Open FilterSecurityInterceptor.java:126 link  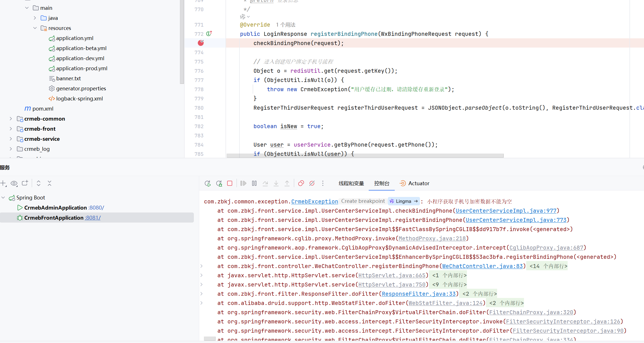click(563, 321)
